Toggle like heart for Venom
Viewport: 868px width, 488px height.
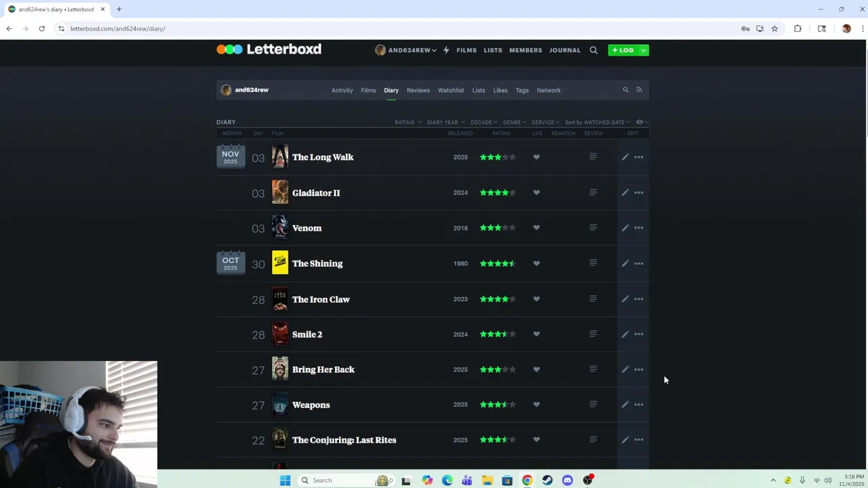pos(536,228)
